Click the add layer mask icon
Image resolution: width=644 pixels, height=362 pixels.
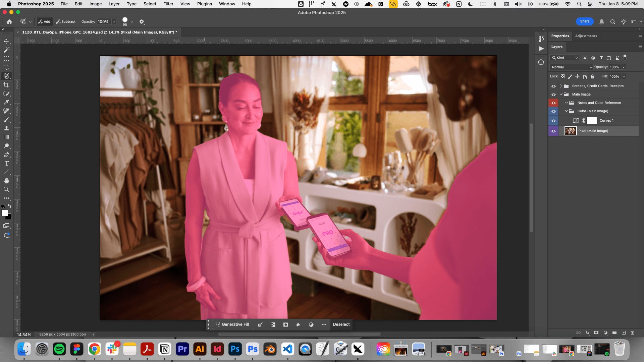tap(596, 333)
